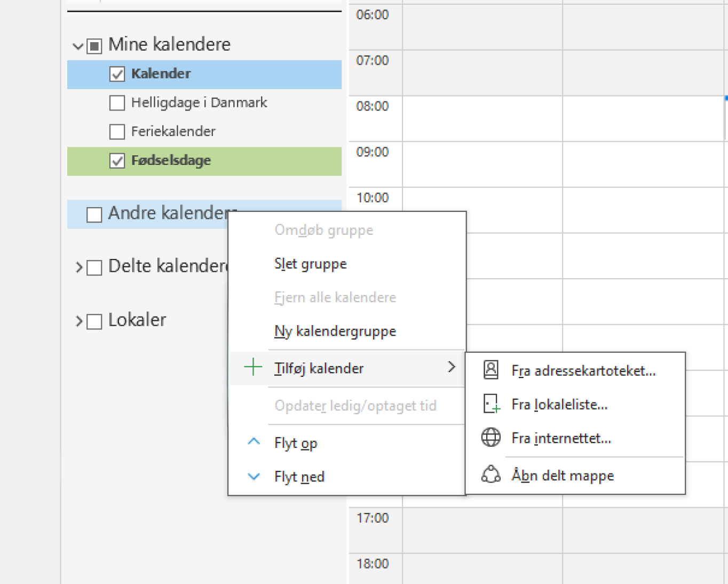
Task: Choose Ny kalendergruppe in the context menu
Action: pos(335,331)
